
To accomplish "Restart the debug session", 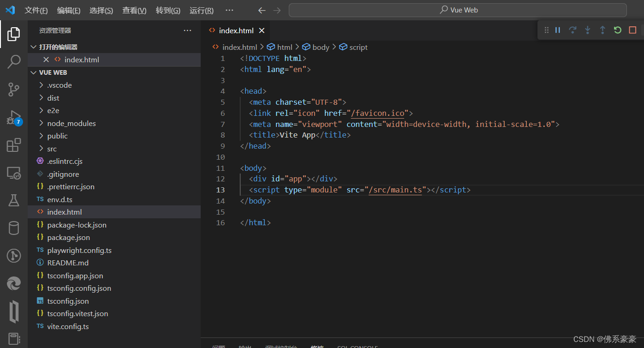I will [618, 30].
